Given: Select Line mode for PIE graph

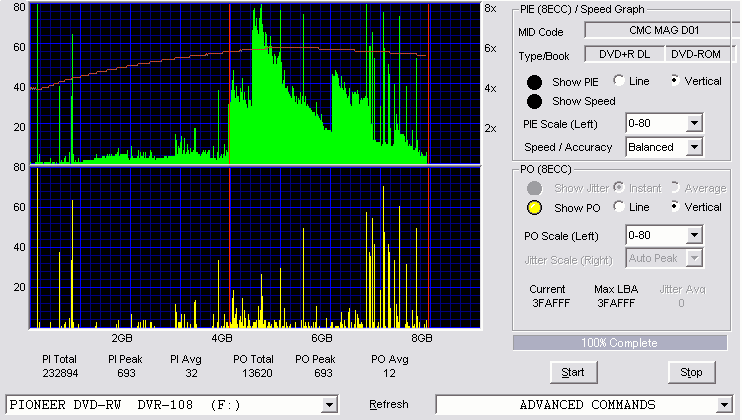Looking at the screenshot, I should (618, 80).
